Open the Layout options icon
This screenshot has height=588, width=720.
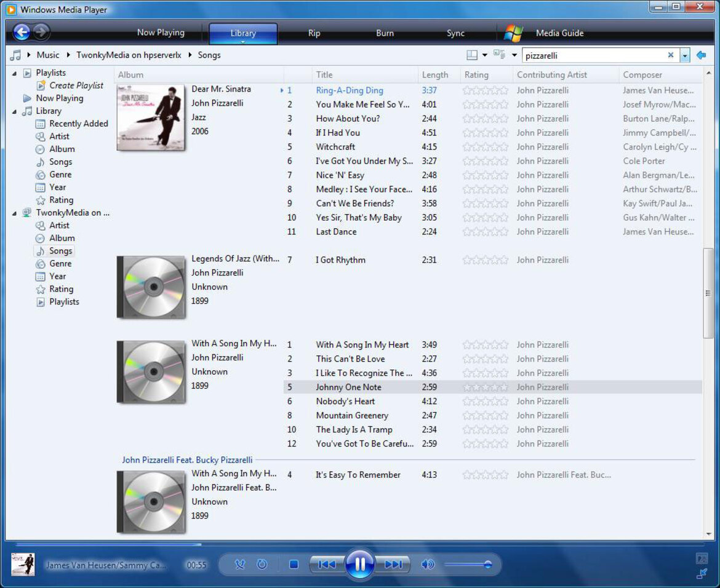471,55
